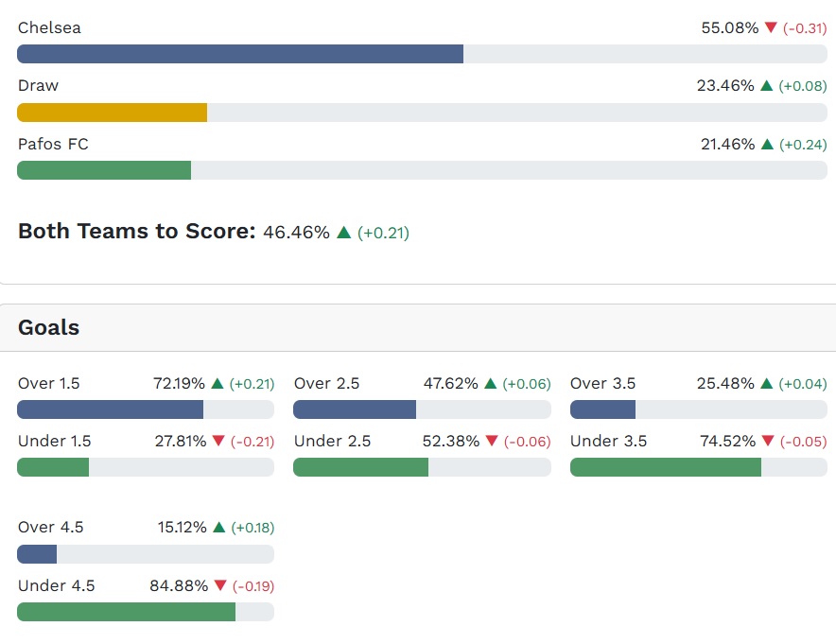This screenshot has height=644, width=836.
Task: Click the green Pafos FC probability bar
Action: 104,170
